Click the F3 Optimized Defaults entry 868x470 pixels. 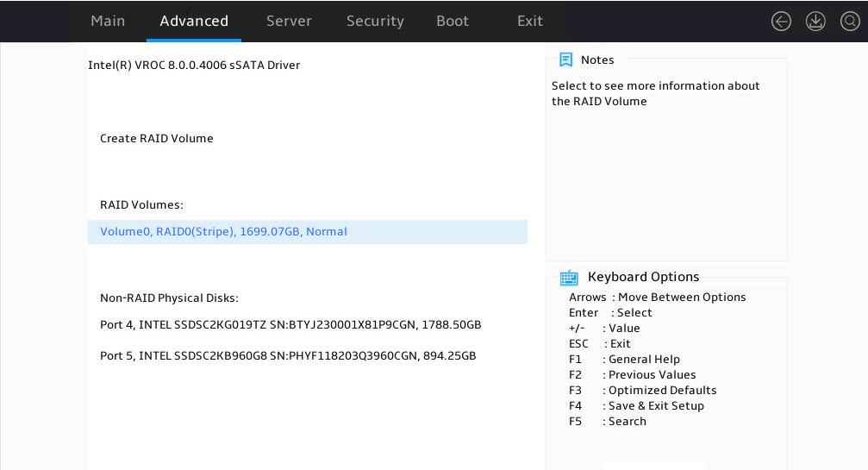coord(643,391)
